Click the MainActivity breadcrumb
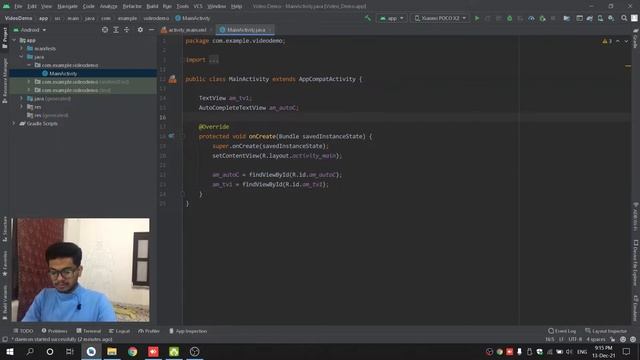Screen dimensions: 640x360 pos(193,18)
